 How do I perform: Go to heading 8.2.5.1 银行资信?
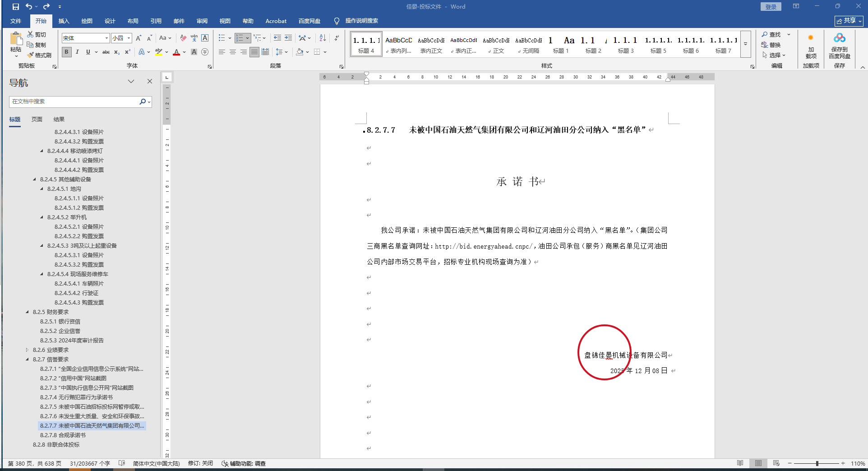(x=60, y=322)
